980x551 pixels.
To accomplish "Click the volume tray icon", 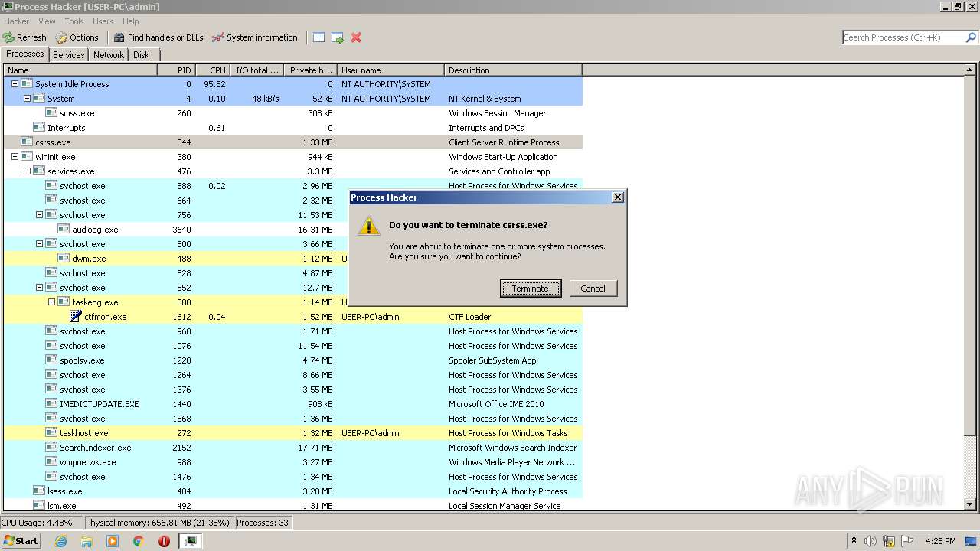I will coord(871,541).
